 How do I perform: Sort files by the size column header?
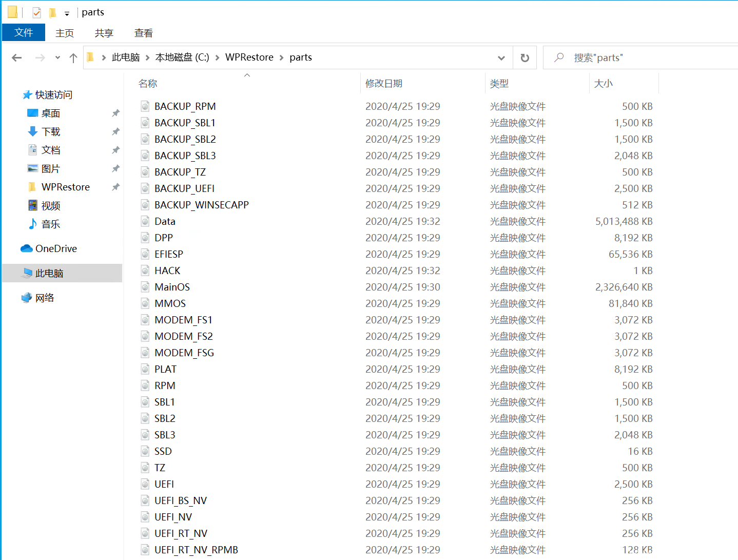click(603, 84)
